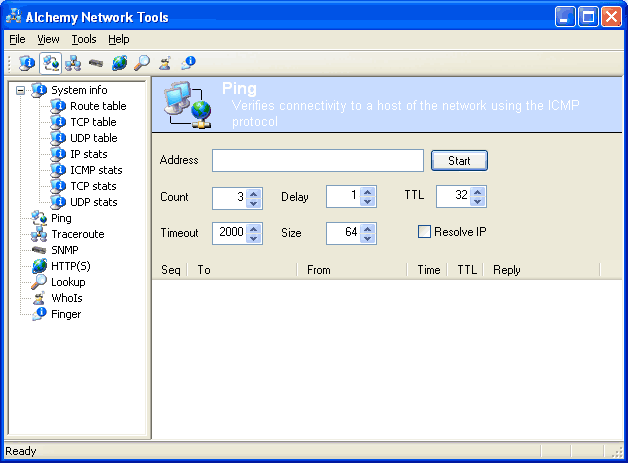Click the TCP stats info icon
The height and width of the screenshot is (463, 628).
pos(58,186)
